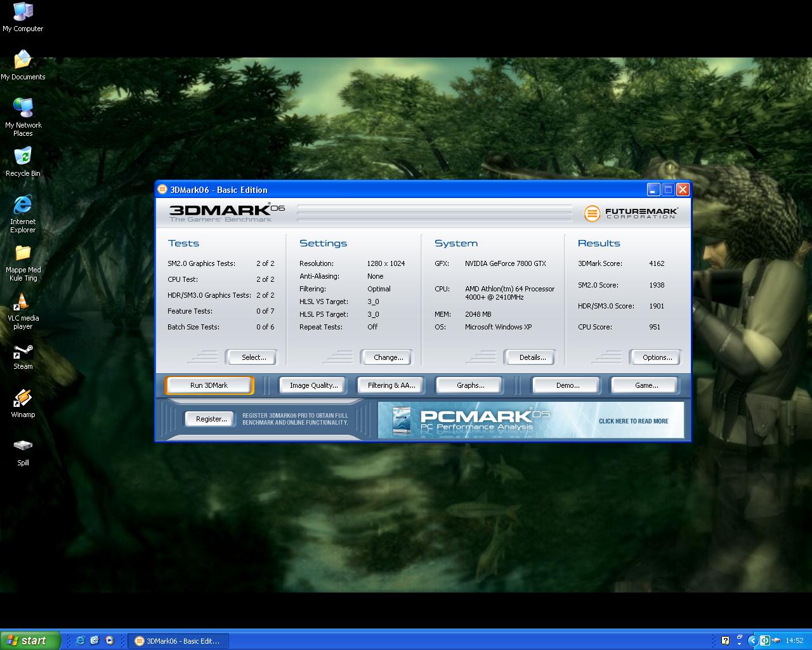The height and width of the screenshot is (650, 812).
Task: Select the Winamp desktop shortcut
Action: 23,404
